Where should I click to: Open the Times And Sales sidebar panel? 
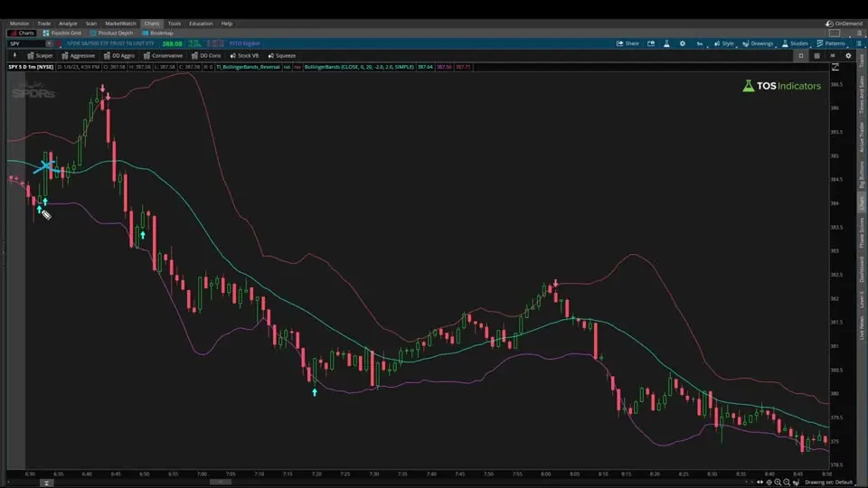862,95
